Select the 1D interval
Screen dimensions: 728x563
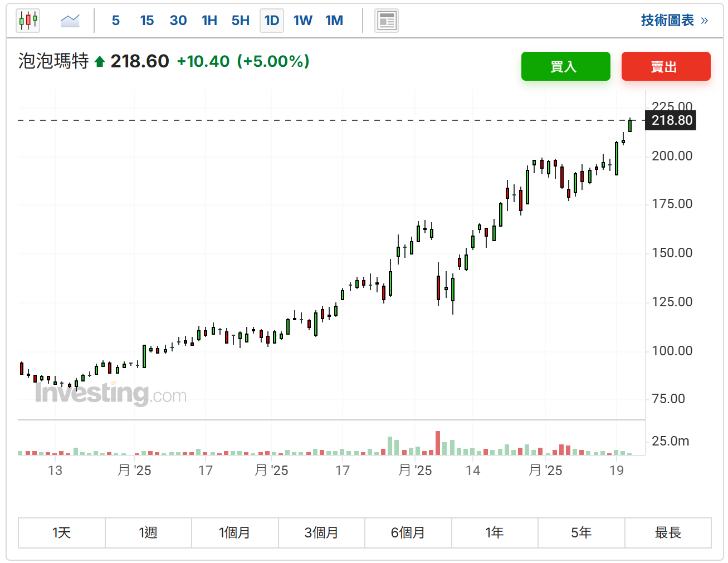272,21
